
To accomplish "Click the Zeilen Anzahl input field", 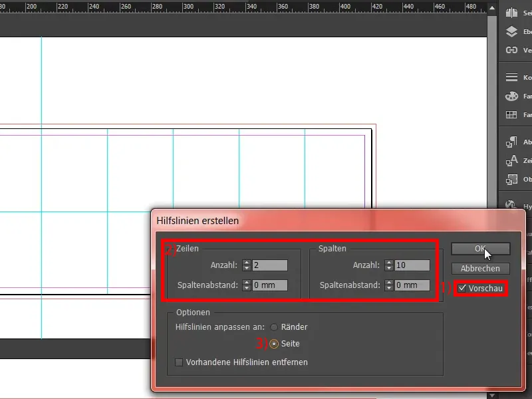I will click(270, 265).
